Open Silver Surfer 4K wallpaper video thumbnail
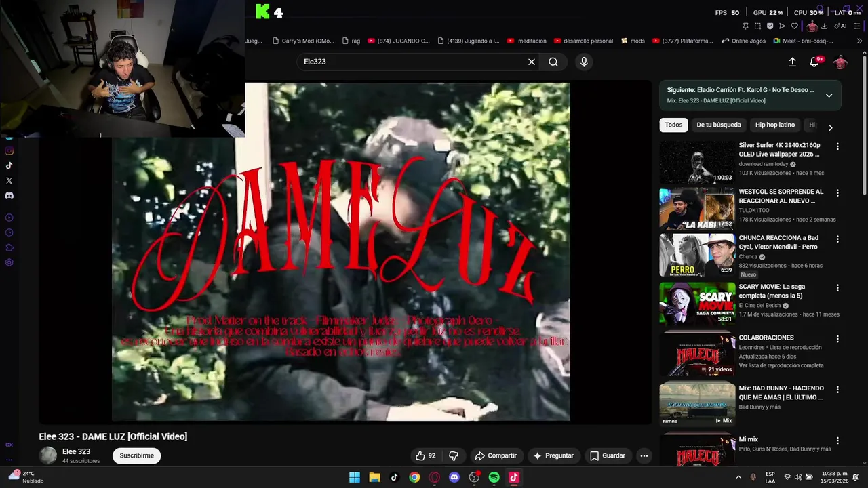868x488 pixels. 697,162
